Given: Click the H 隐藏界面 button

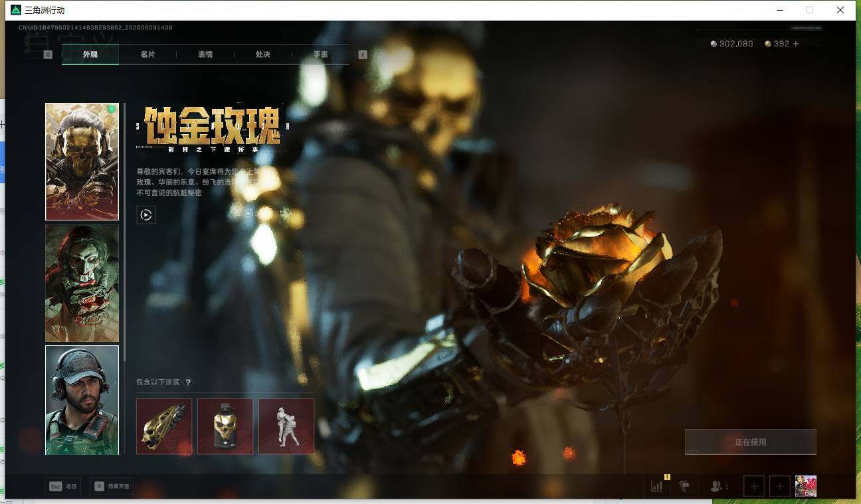Looking at the screenshot, I should (112, 486).
